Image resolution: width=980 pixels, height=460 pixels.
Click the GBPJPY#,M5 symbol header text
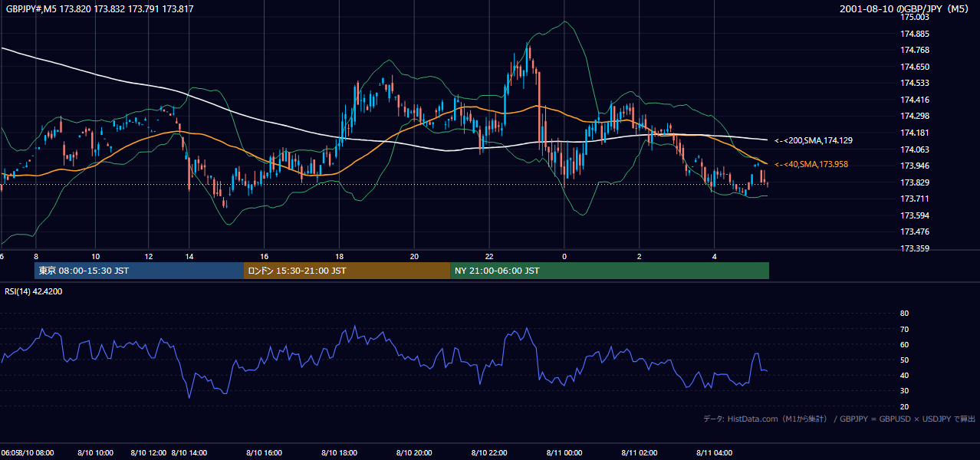point(98,9)
